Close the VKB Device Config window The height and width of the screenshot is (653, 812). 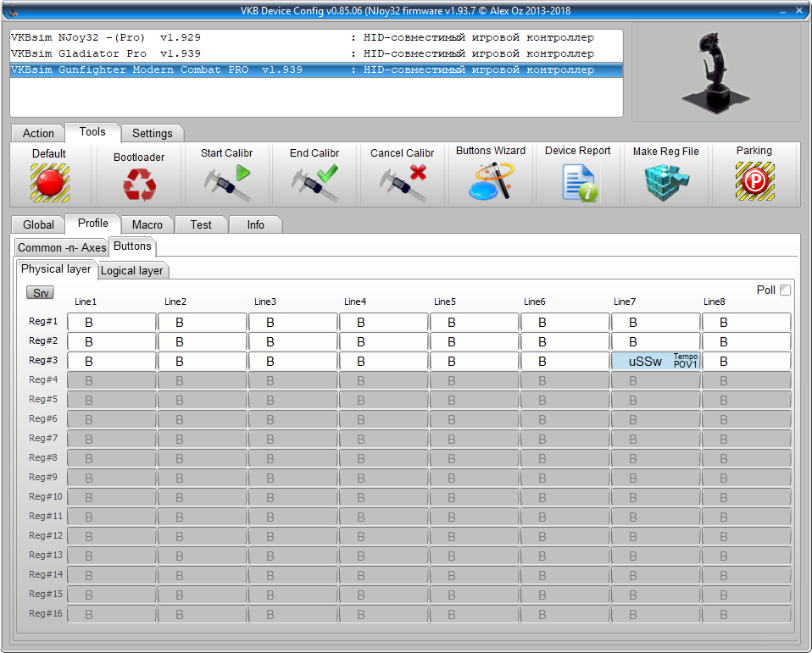pyautogui.click(x=799, y=10)
